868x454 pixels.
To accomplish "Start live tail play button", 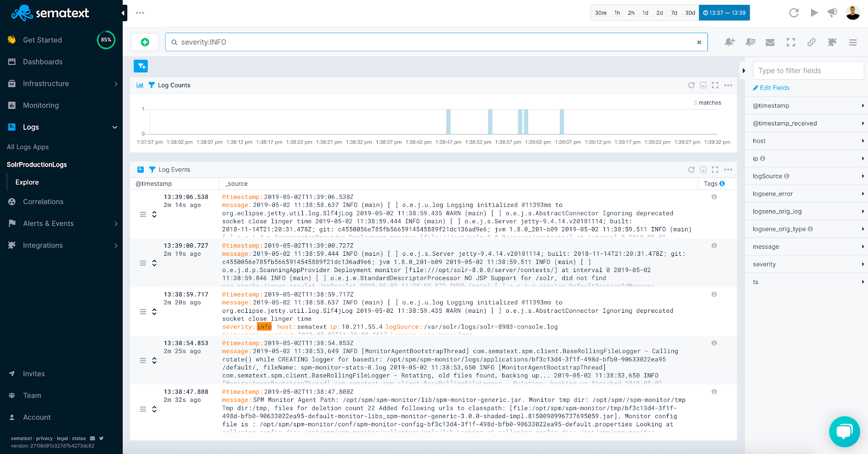I will (814, 13).
